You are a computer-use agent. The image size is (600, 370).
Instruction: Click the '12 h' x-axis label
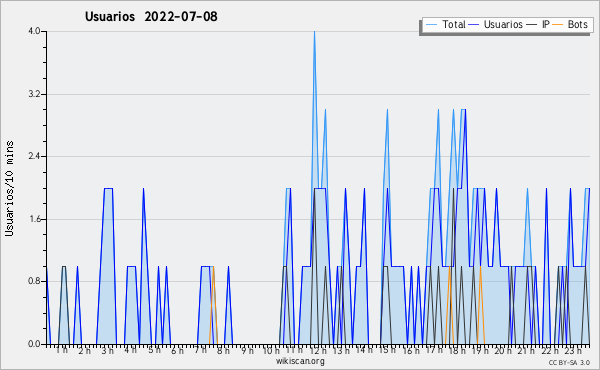318,351
